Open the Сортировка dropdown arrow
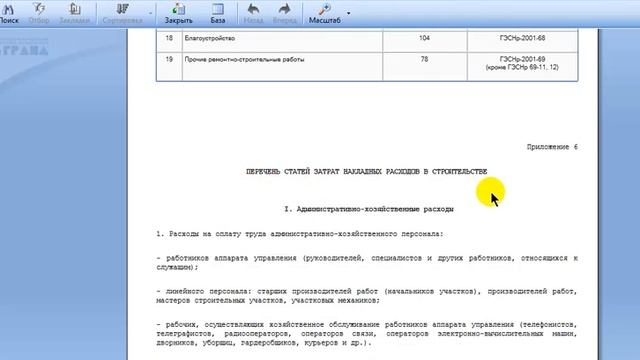The height and width of the screenshot is (360, 640). (x=150, y=13)
